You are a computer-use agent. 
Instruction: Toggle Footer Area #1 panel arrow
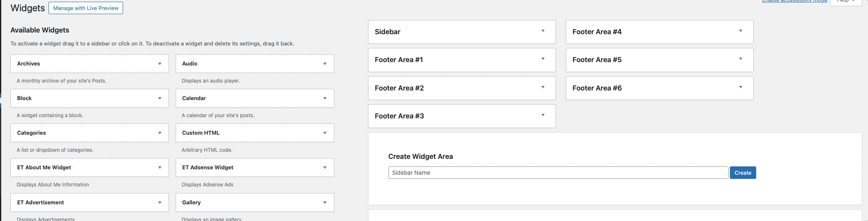[x=543, y=59]
